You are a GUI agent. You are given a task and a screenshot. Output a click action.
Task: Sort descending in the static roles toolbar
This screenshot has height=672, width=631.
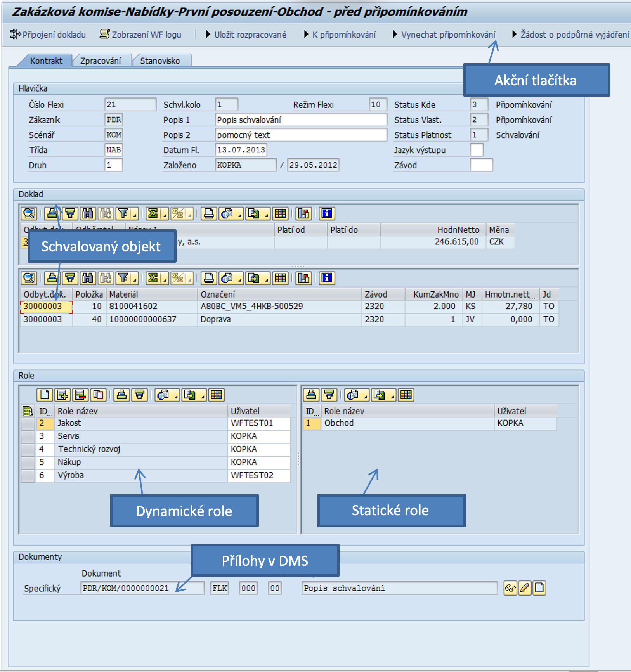pos(329,395)
